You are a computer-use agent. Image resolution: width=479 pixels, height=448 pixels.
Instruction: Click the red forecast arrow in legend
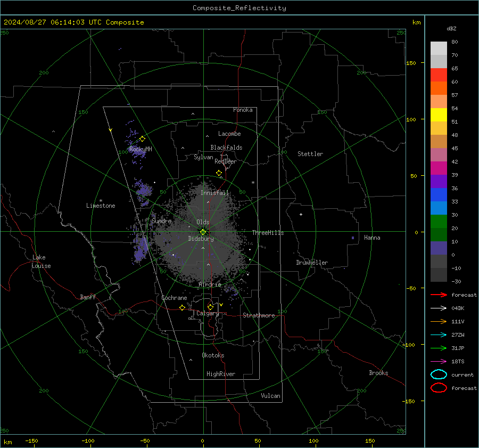(x=439, y=295)
